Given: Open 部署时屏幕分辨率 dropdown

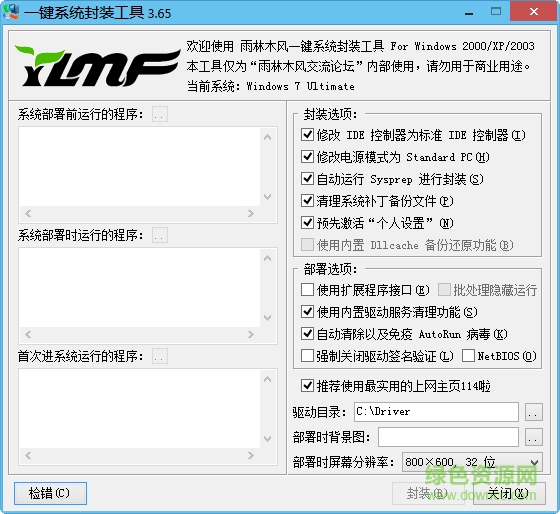Looking at the screenshot, I should (x=472, y=462).
